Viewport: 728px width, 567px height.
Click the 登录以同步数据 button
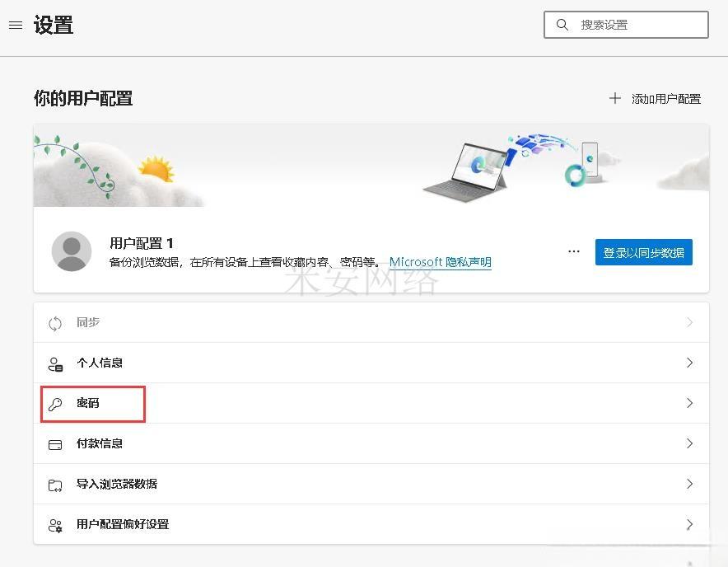pos(643,252)
